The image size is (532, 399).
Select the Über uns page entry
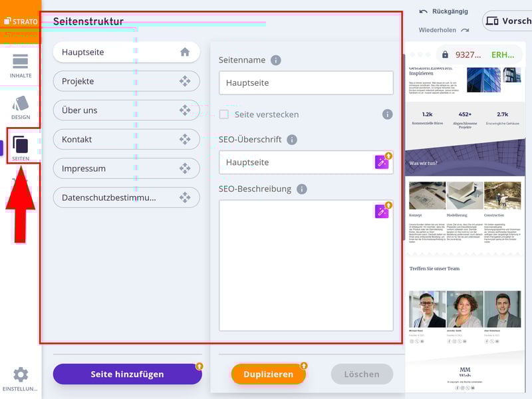tap(126, 110)
